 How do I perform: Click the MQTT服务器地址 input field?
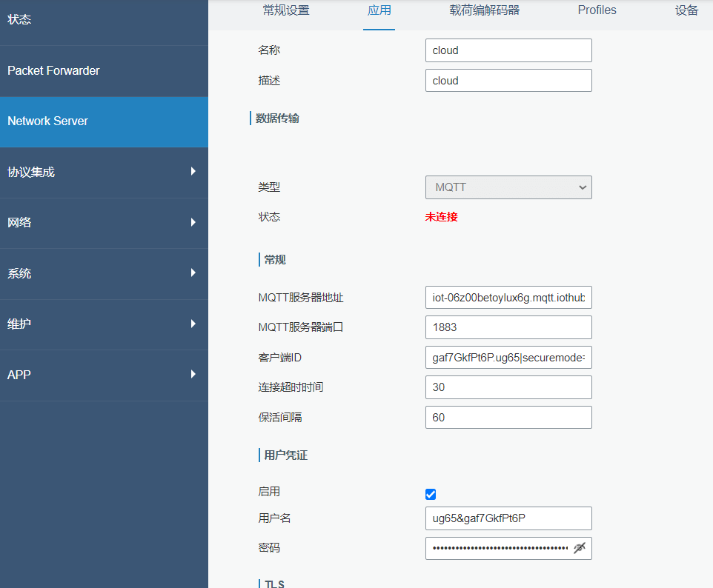coord(508,297)
